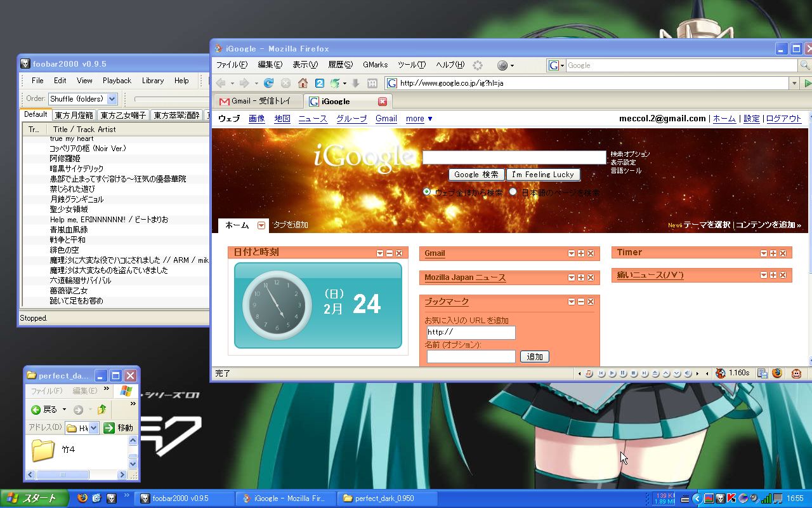Image resolution: width=812 pixels, height=508 pixels.
Task: Launch foobar2000 from quick launch bar
Action: click(x=112, y=498)
